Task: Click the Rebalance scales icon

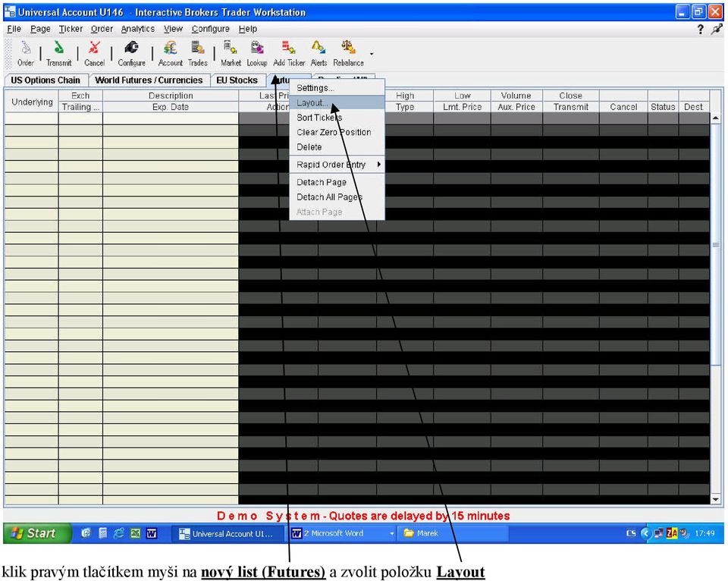Action: tap(348, 53)
